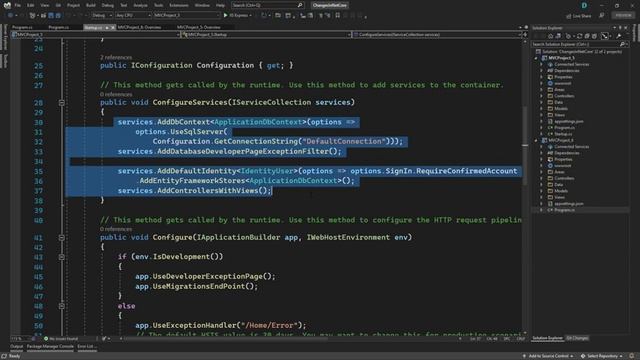Click Collapse All icon in Solution Explorer
The width and height of the screenshot is (640, 360).
pos(587,36)
